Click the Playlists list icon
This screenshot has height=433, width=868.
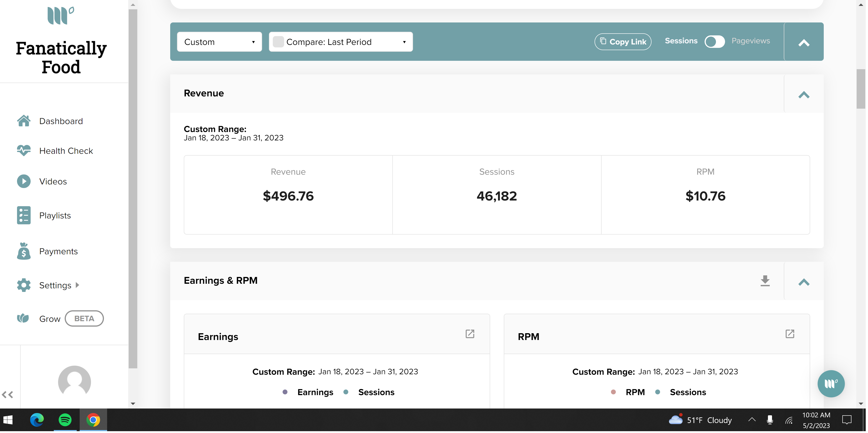point(24,215)
